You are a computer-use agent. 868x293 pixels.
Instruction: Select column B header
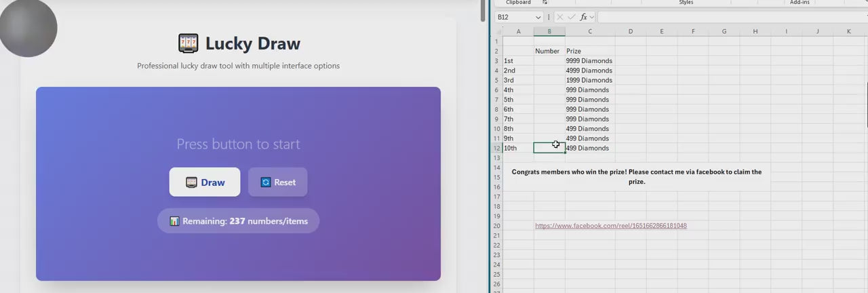[549, 32]
